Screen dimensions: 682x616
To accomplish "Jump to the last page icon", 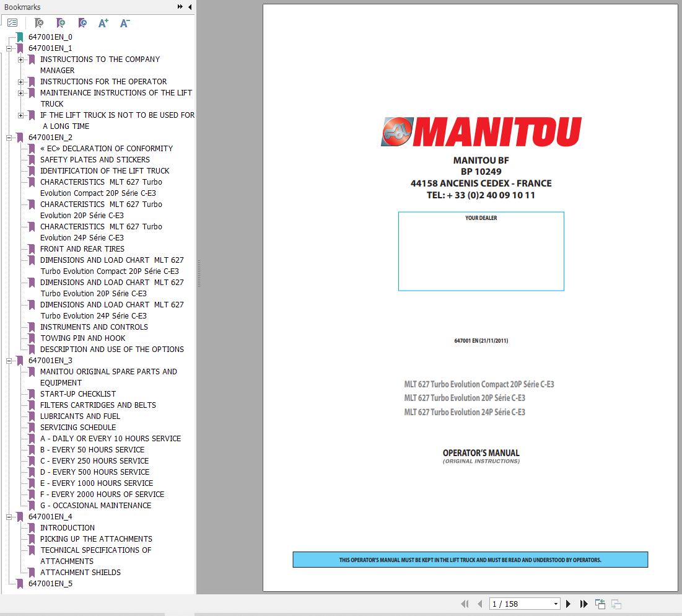I will click(x=583, y=603).
